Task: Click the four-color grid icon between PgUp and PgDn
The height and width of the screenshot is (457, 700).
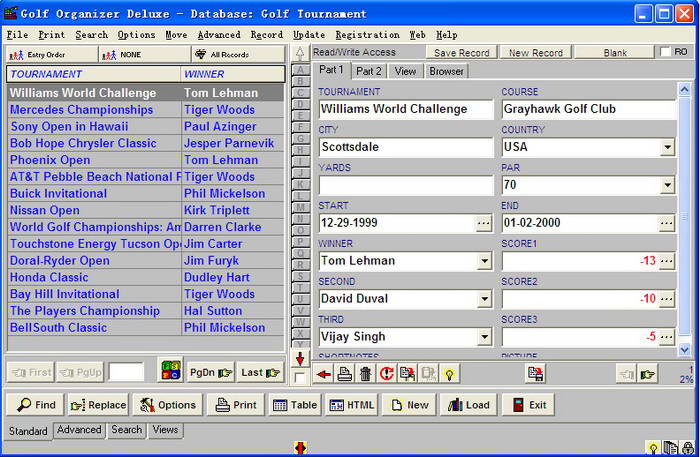Action: 171,370
